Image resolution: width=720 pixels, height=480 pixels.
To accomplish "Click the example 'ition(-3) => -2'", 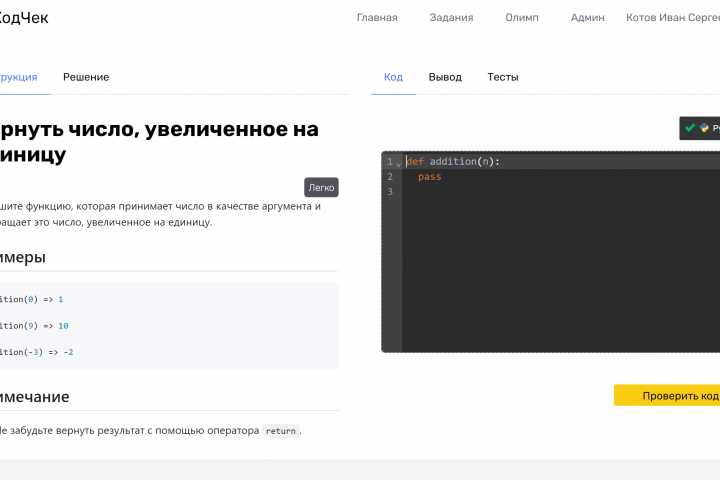I will pyautogui.click(x=37, y=352).
